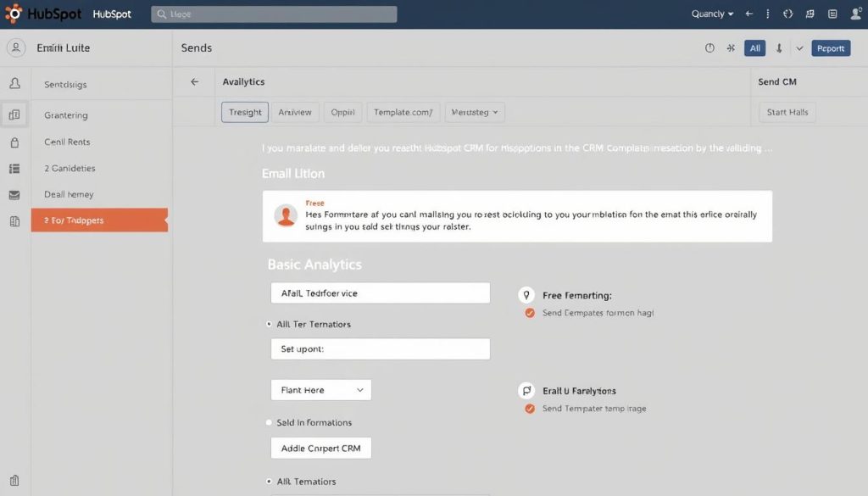
Task: Click the notifications bell in top navigation bar
Action: (810, 14)
